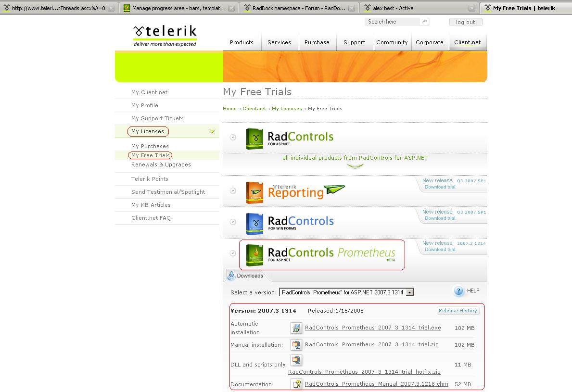Click the Client.net breadcrumb link
Viewport: 572px width, 392px height.
254,109
